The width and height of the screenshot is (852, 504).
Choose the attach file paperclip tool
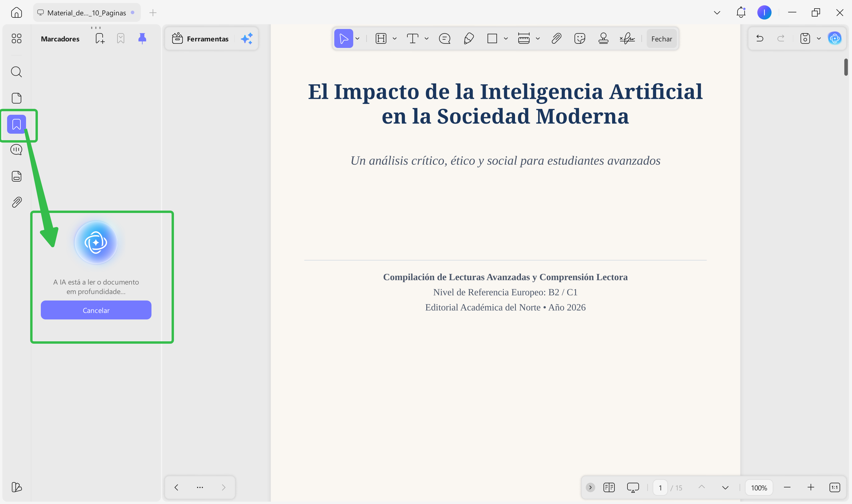click(x=556, y=38)
